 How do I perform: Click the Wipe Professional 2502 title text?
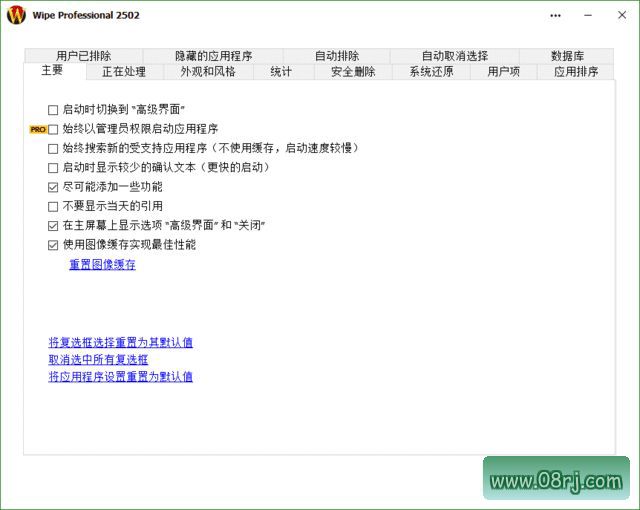point(86,16)
